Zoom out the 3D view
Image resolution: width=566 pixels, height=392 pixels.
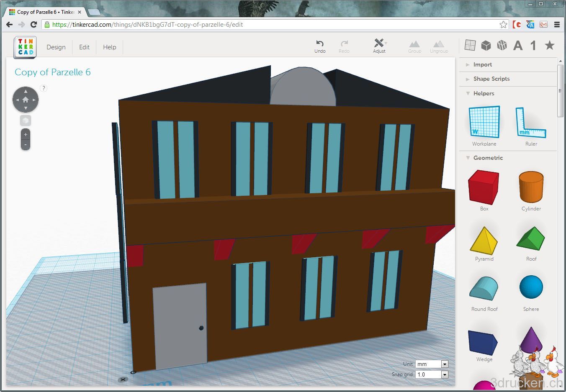click(26, 145)
